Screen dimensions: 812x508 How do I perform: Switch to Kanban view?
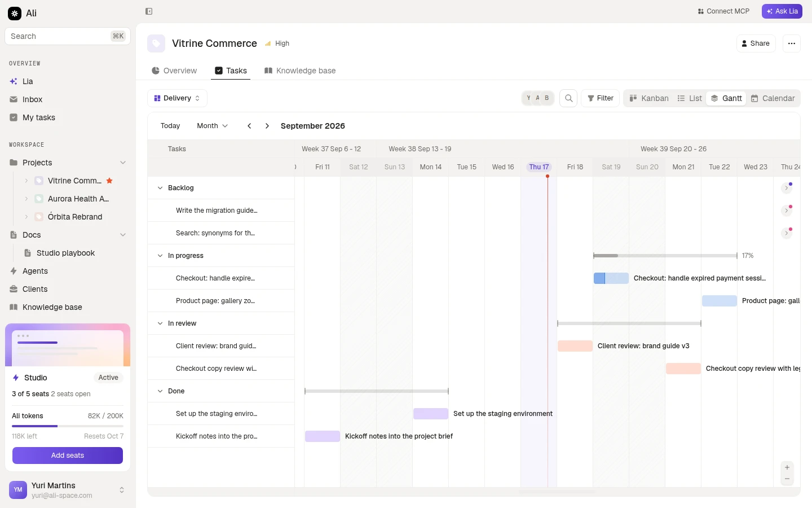click(x=649, y=98)
